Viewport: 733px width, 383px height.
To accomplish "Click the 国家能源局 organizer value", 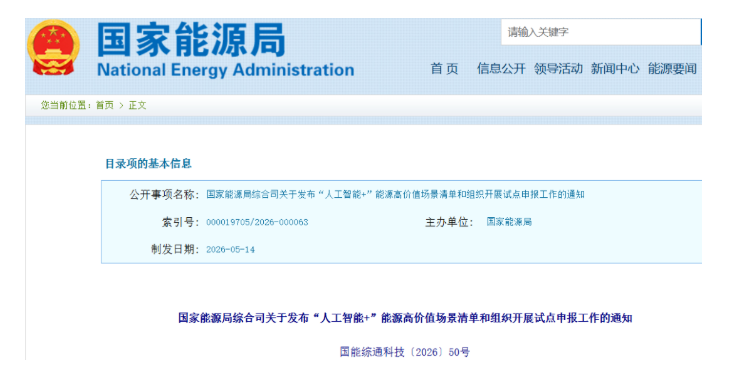I will coord(509,222).
